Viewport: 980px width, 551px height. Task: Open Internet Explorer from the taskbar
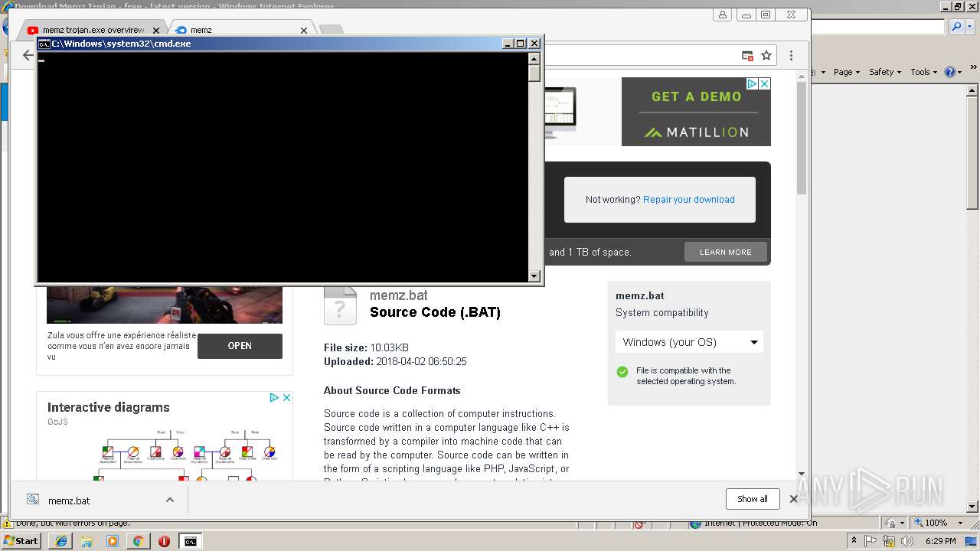click(61, 541)
